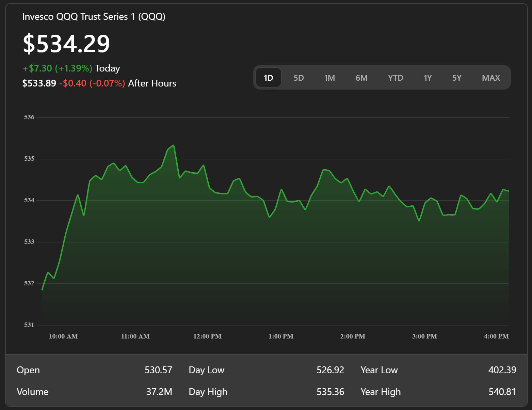The image size is (532, 410).
Task: Click the 535 price axis label
Action: click(29, 159)
